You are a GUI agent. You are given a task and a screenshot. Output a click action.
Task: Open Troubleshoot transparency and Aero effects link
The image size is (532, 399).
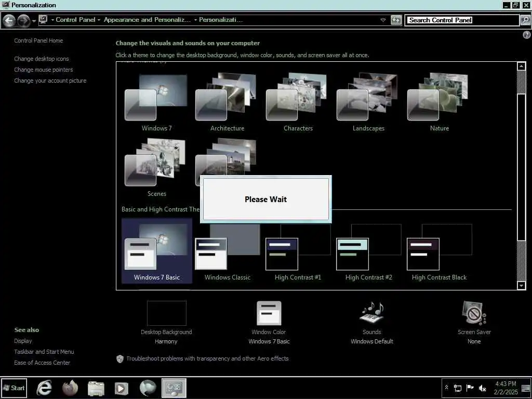tap(207, 358)
